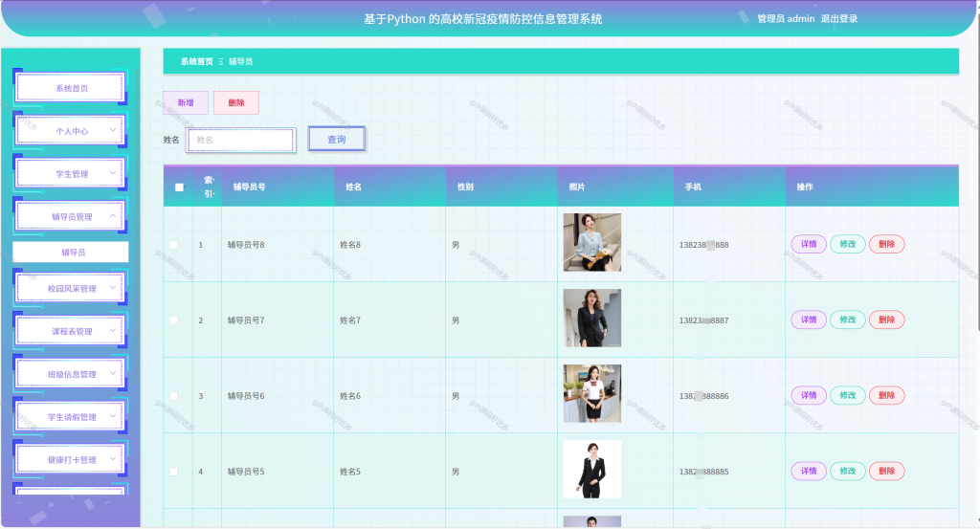The height and width of the screenshot is (529, 980).
Task: Check the checkbox for row 辅导员号8
Action: point(174,245)
